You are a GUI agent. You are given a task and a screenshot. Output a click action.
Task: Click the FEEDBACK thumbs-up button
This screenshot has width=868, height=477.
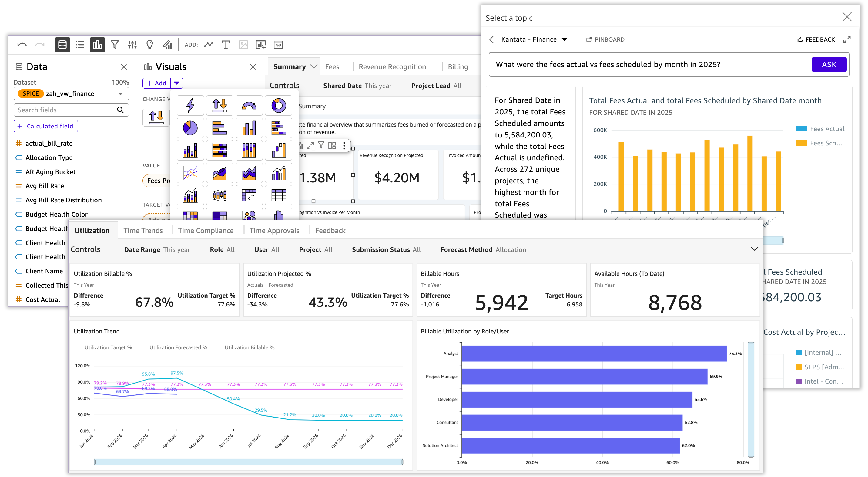[816, 39]
